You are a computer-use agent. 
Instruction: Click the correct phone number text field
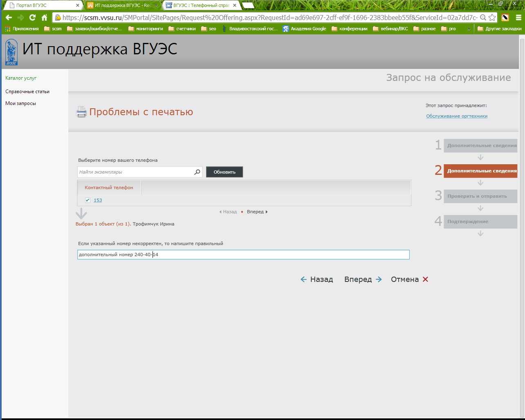point(243,255)
